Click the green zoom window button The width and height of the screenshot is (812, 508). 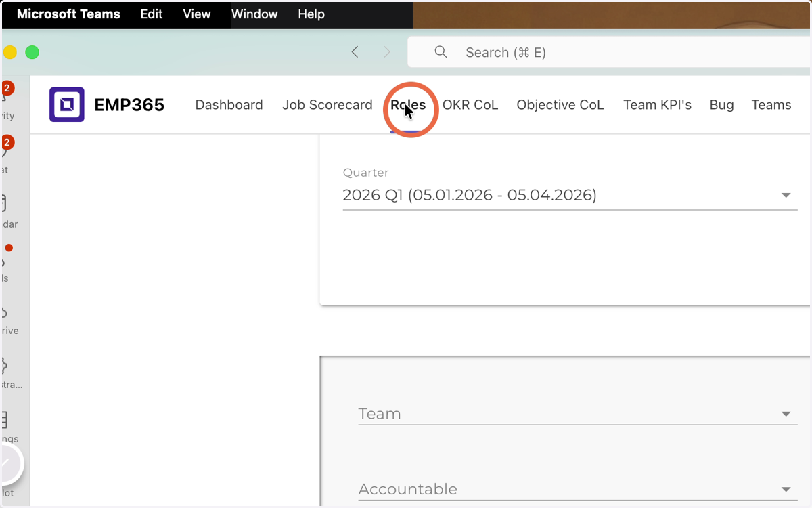tap(32, 52)
